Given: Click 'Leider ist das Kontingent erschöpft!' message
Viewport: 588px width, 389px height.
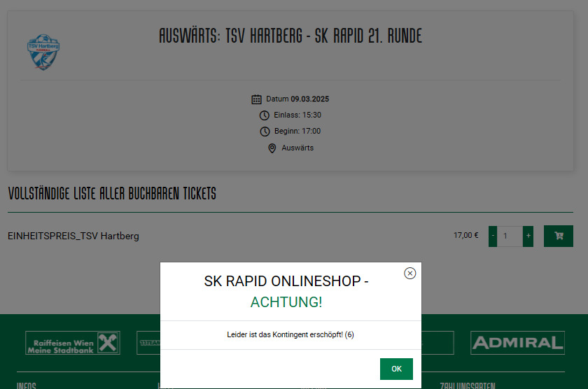Looking at the screenshot, I should [290, 334].
